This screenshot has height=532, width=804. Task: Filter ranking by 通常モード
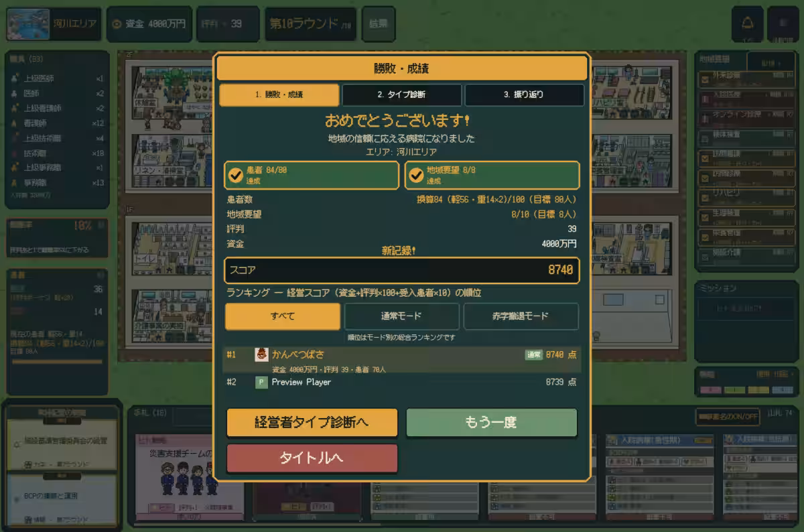point(401,316)
